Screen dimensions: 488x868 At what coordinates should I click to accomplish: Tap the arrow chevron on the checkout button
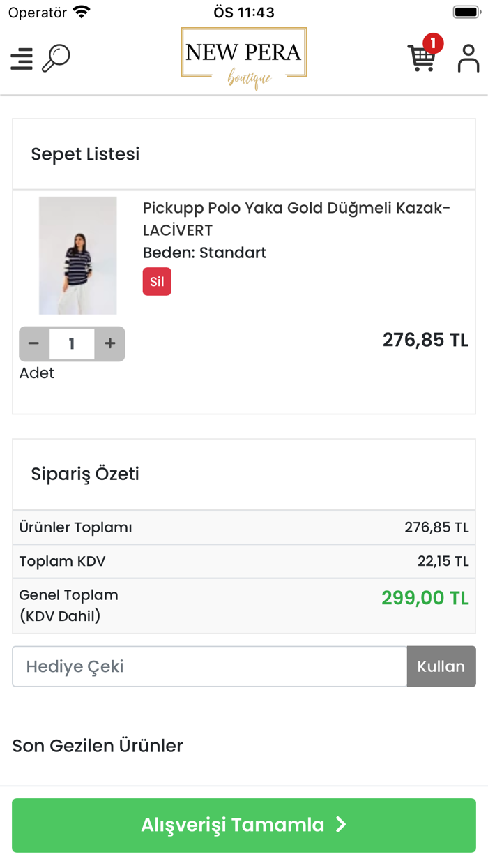pos(341,825)
